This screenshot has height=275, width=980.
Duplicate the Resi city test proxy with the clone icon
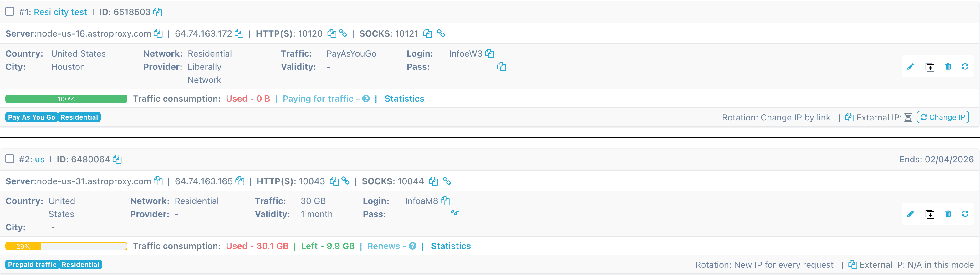(x=929, y=67)
